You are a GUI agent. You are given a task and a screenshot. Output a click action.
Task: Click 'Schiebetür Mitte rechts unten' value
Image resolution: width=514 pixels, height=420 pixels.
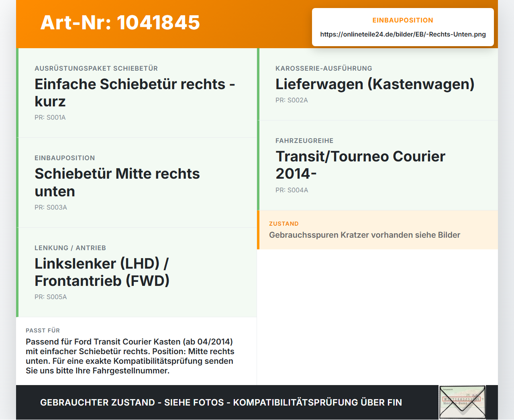117,182
